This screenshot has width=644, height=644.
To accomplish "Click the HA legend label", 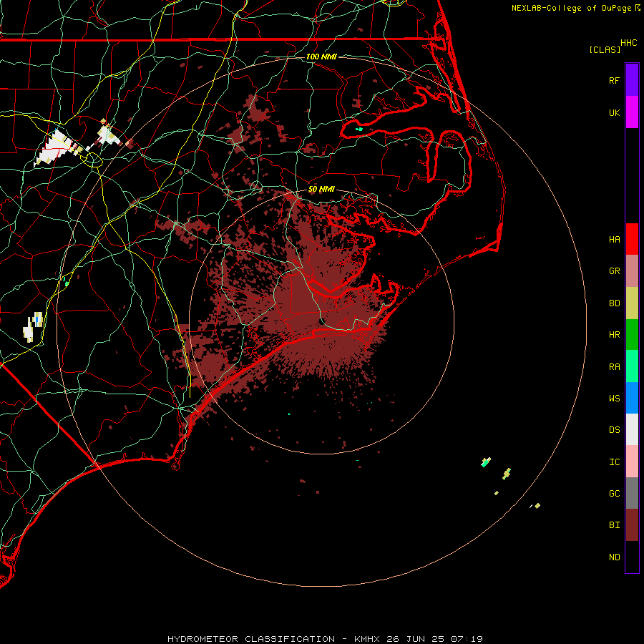I will click(614, 240).
